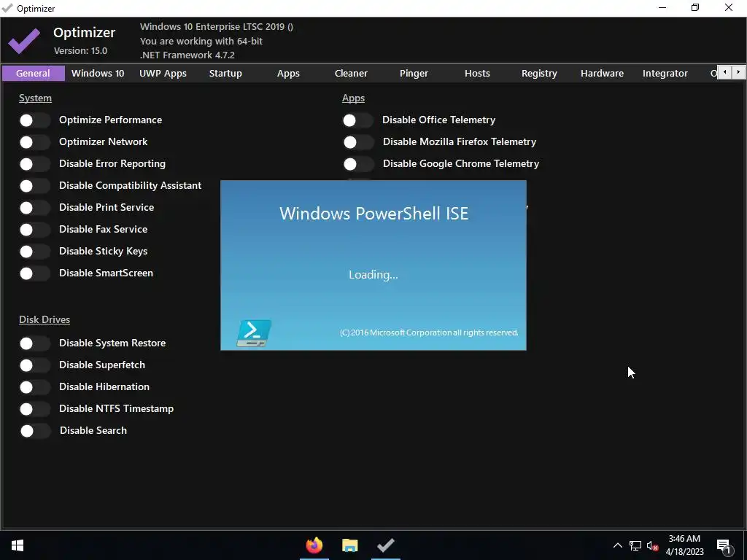Toggle Disable Compatibility Assistant switch
747x560 pixels.
tap(35, 186)
